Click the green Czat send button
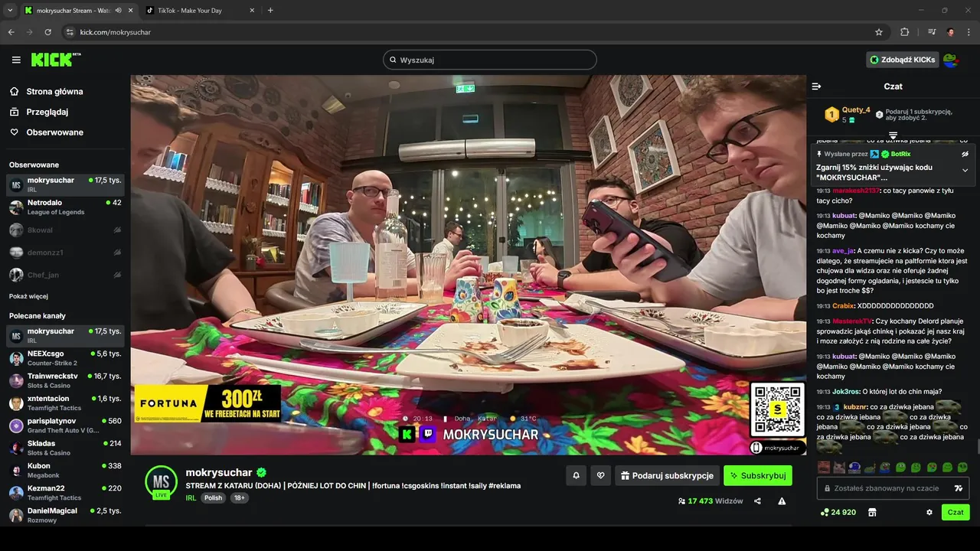Screen dimensions: 980x551 pyautogui.click(x=955, y=512)
